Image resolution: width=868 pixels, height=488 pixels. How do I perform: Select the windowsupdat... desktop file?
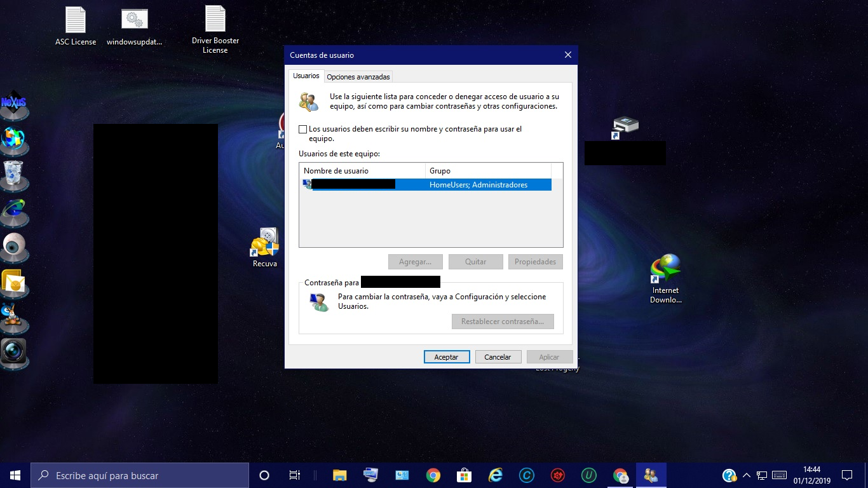click(x=134, y=27)
